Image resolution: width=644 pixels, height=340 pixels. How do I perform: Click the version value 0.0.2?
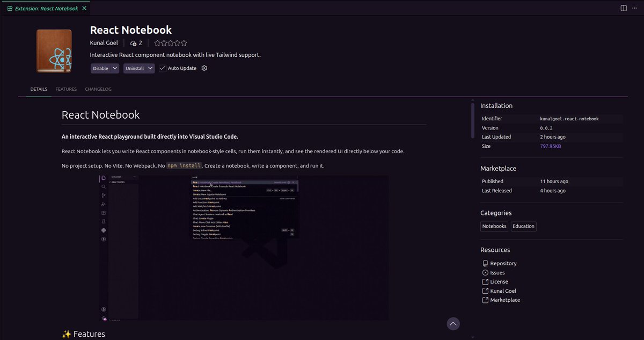(x=547, y=128)
